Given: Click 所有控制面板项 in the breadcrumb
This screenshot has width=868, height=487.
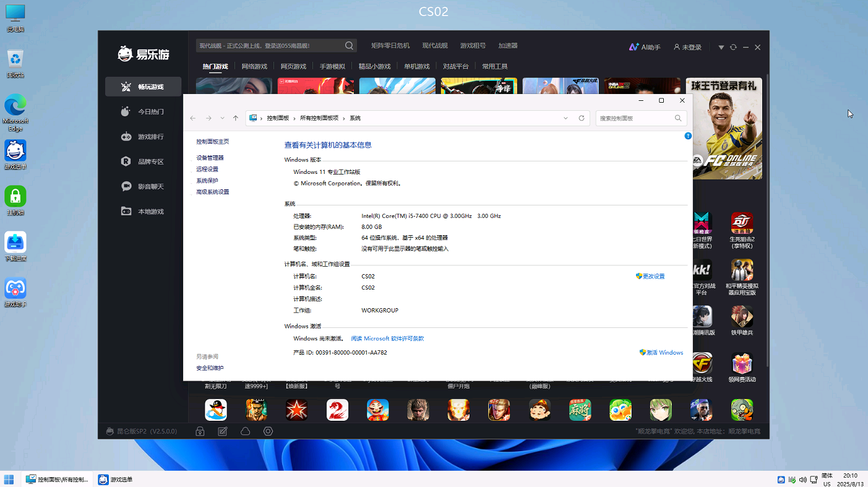Looking at the screenshot, I should point(319,118).
